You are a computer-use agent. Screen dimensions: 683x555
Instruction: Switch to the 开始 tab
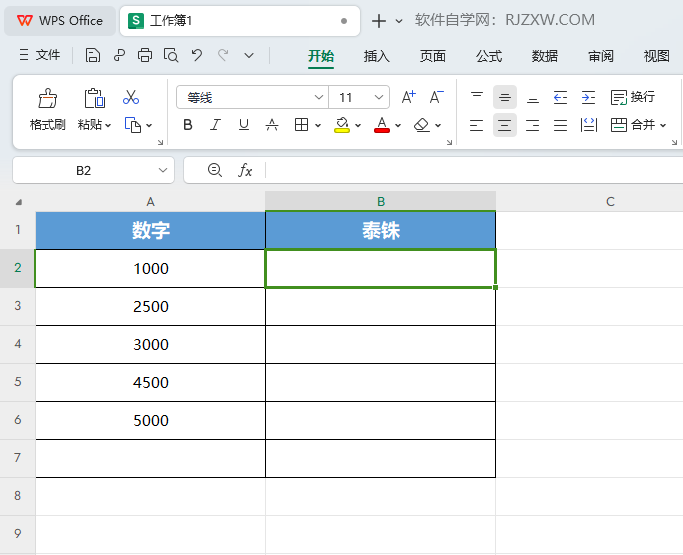tap(321, 56)
